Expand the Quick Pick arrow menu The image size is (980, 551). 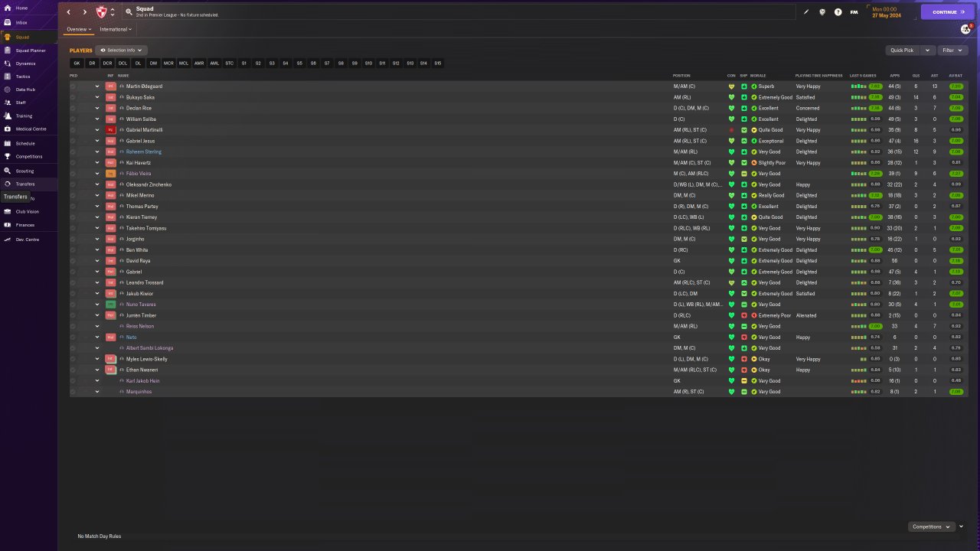tap(927, 51)
